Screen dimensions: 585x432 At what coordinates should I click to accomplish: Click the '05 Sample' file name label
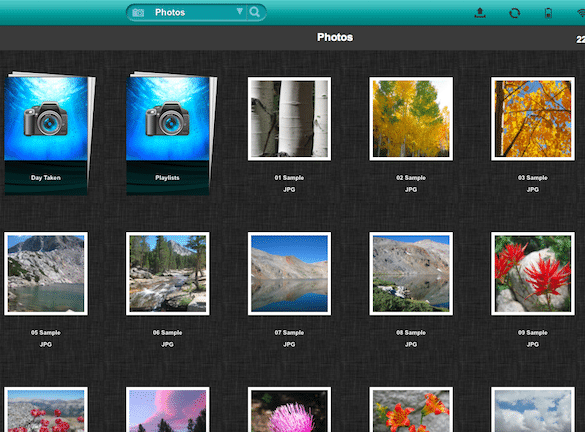pos(46,332)
